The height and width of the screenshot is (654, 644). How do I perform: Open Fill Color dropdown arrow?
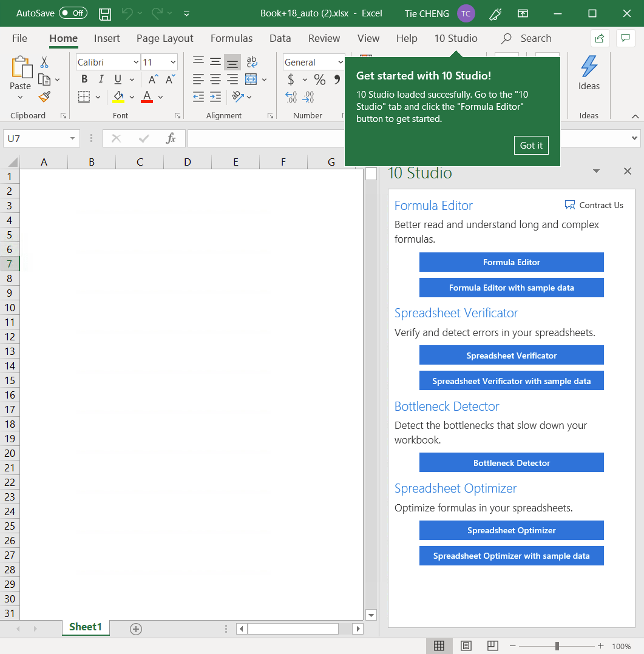pos(132,97)
